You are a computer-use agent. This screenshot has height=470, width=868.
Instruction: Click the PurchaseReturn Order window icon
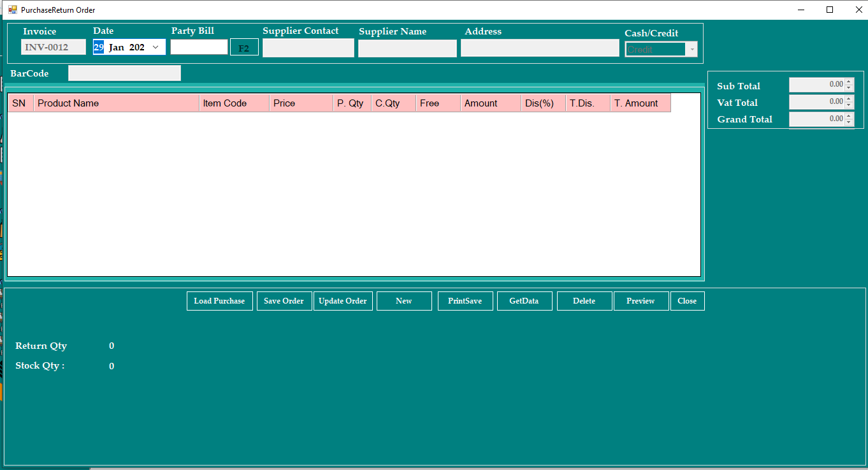12,10
